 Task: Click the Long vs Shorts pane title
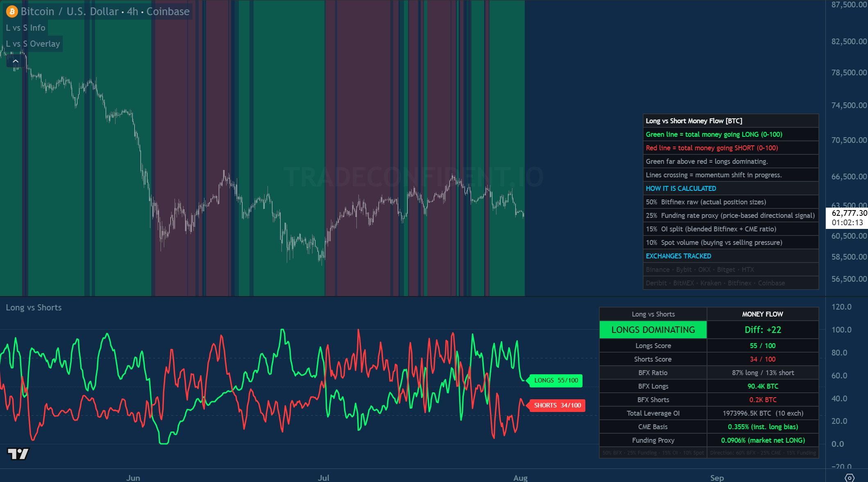pyautogui.click(x=34, y=308)
